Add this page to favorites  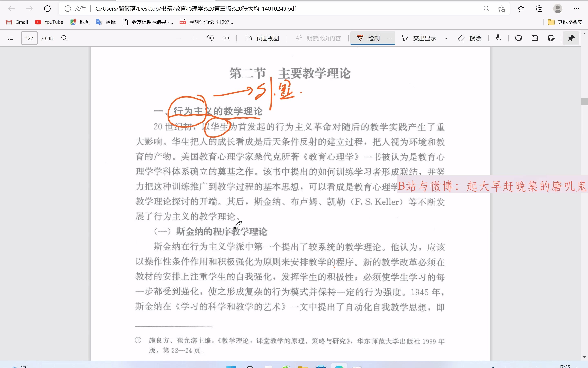click(x=501, y=9)
